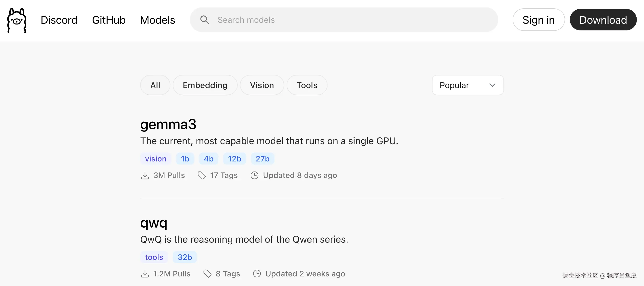Enable the Tools filter

(307, 85)
